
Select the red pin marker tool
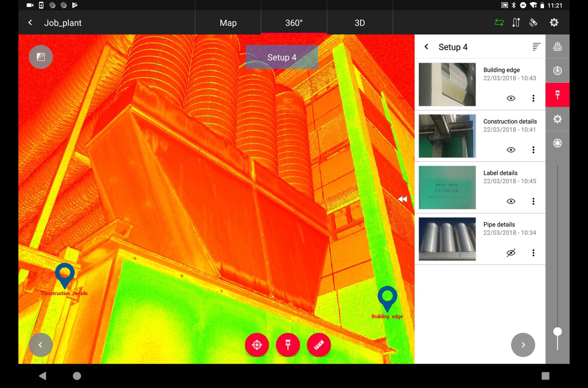pyautogui.click(x=288, y=345)
